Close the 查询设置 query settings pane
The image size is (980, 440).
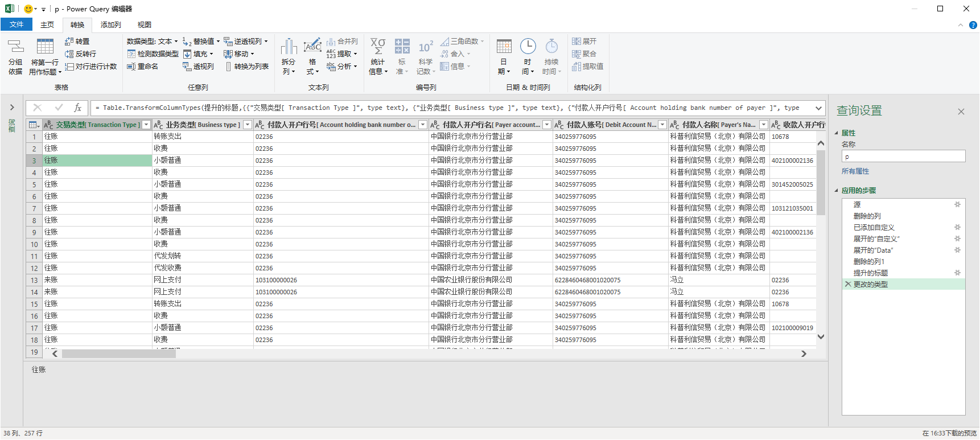961,112
